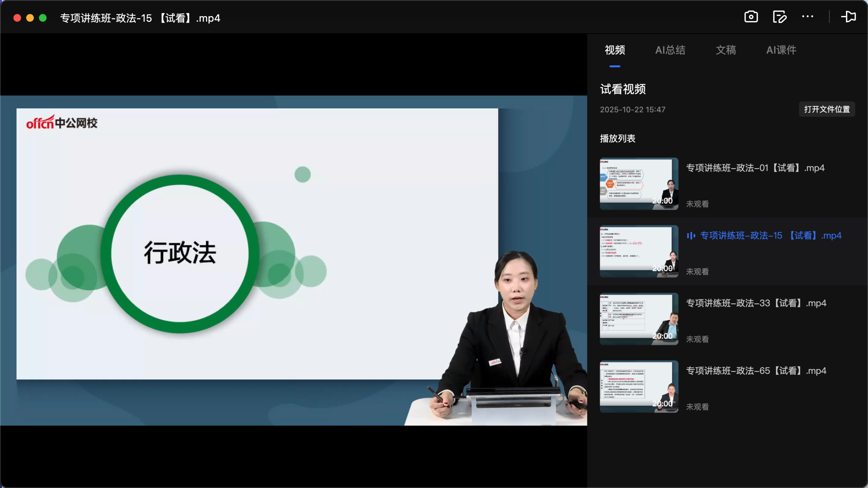Viewport: 868px width, 488px height.
Task: Click the 政法-33 video thumbnail
Action: [x=638, y=319]
